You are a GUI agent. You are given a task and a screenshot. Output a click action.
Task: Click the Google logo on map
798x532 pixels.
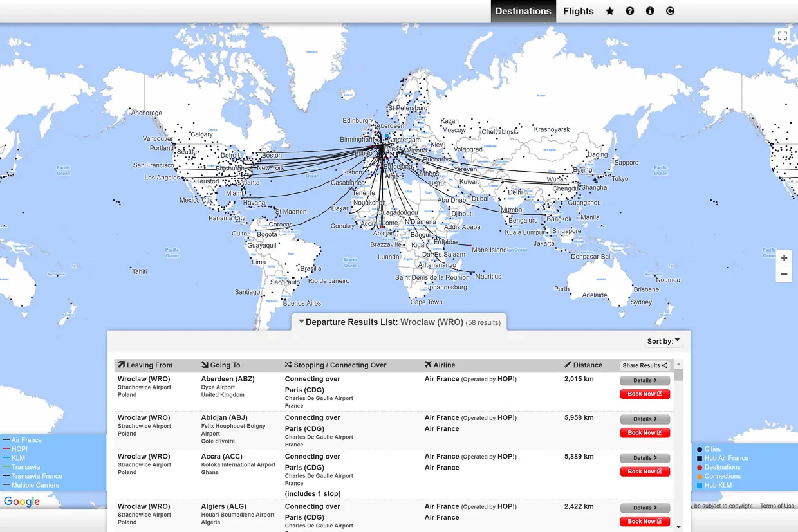(22, 502)
